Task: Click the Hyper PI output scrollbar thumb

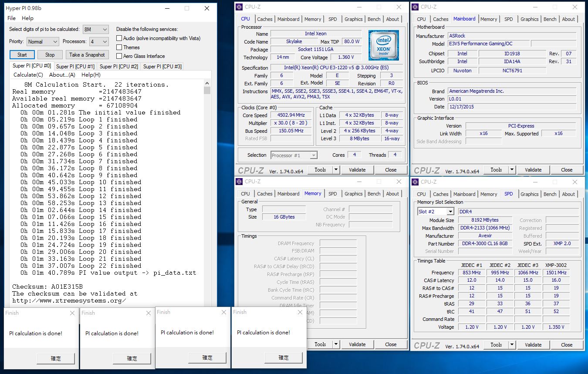Action: 207,90
